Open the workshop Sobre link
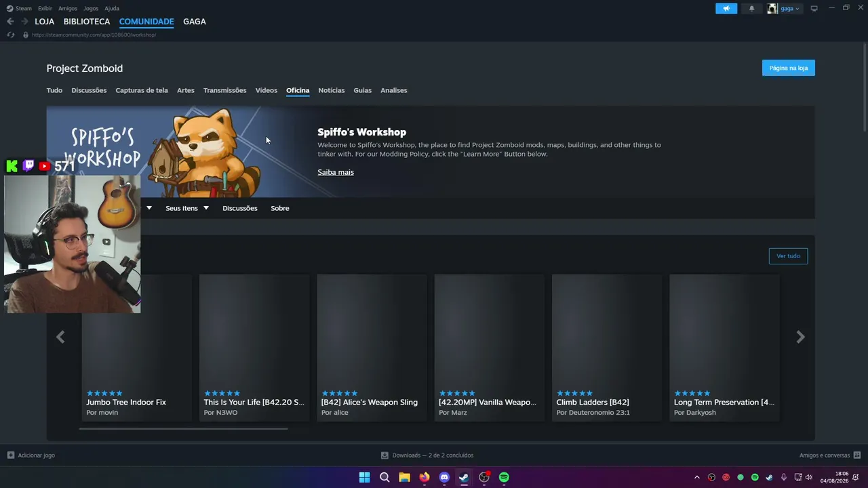Viewport: 868px width, 488px height. click(x=280, y=208)
